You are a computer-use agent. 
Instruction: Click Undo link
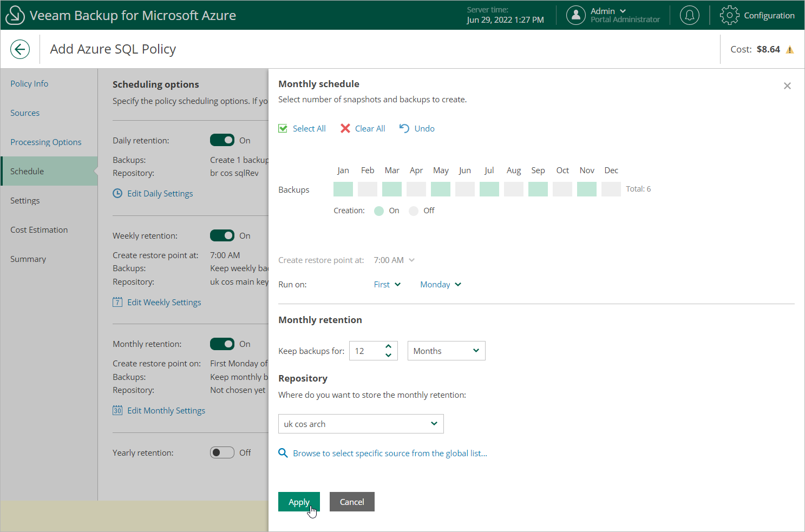[x=424, y=128]
